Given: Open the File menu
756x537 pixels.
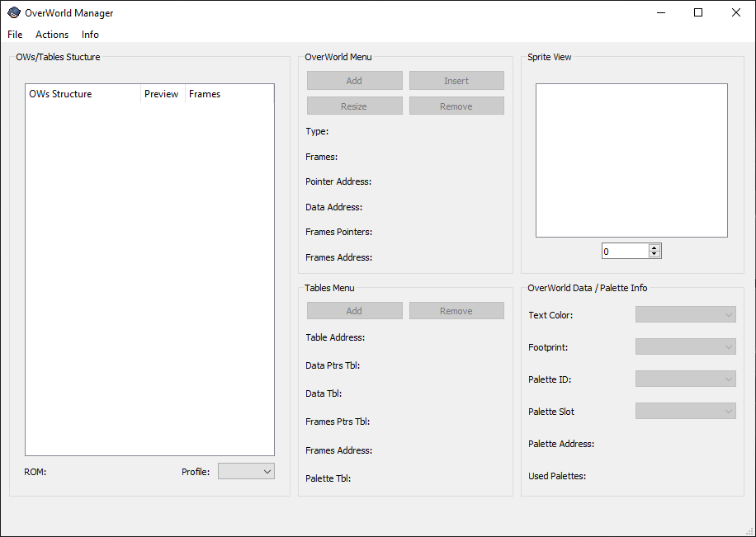Looking at the screenshot, I should click(15, 35).
